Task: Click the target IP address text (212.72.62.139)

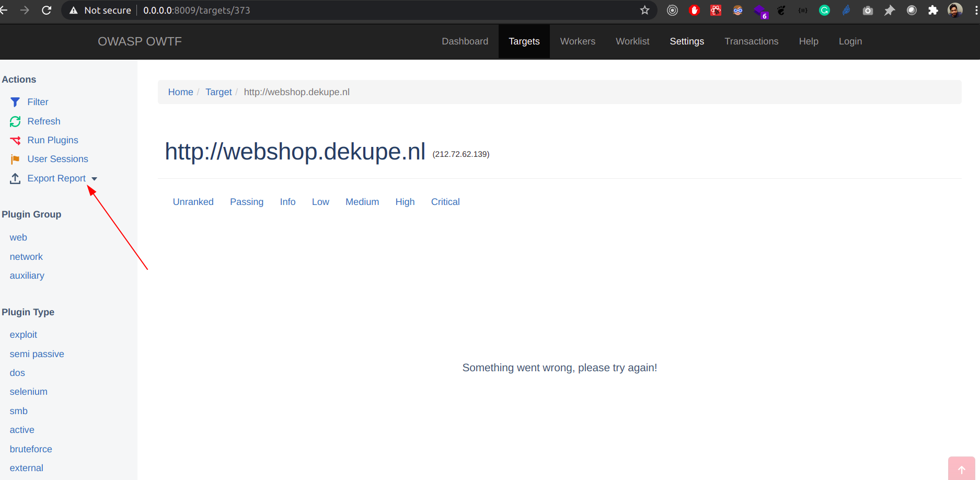Action: (461, 154)
